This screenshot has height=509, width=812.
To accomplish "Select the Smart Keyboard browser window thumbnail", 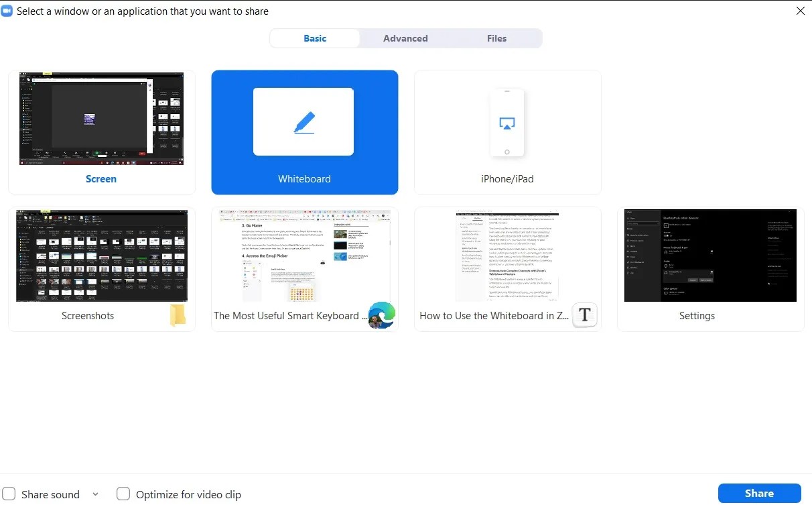I will pyautogui.click(x=305, y=256).
